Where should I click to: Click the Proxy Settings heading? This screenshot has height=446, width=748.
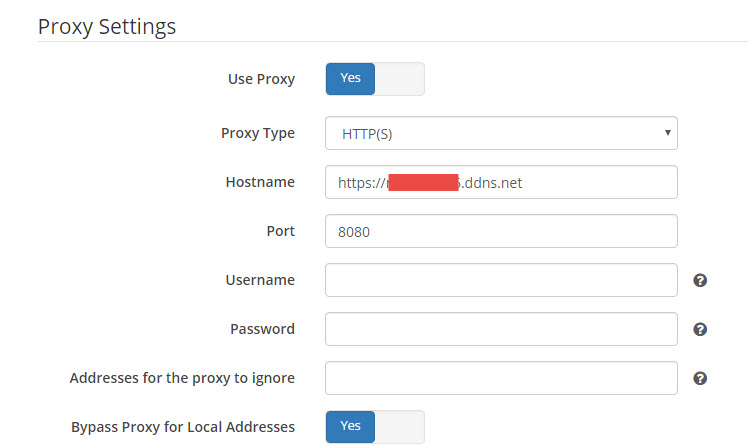(107, 26)
